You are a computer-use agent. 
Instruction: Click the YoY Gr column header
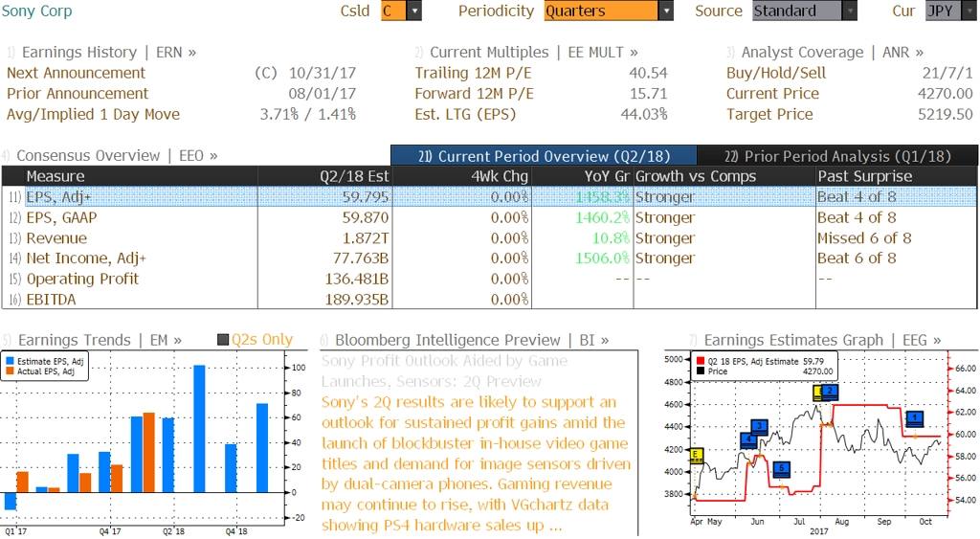click(583, 176)
